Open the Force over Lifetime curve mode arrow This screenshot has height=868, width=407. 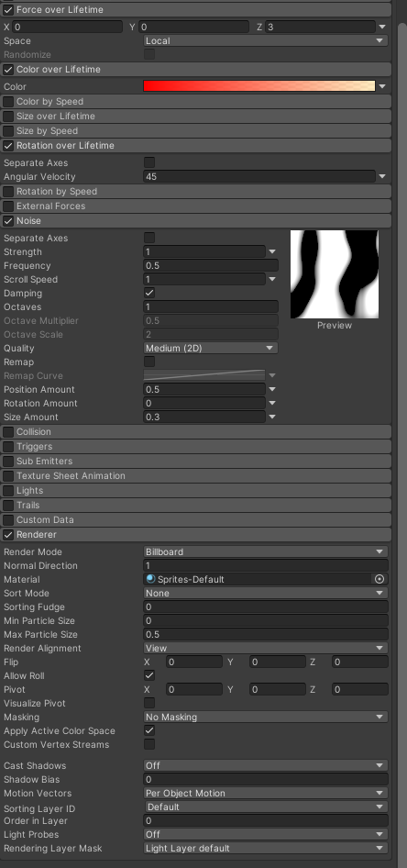point(382,27)
